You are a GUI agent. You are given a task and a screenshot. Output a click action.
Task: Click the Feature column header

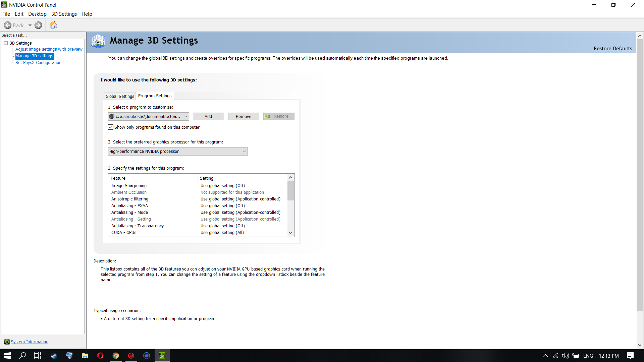(153, 178)
